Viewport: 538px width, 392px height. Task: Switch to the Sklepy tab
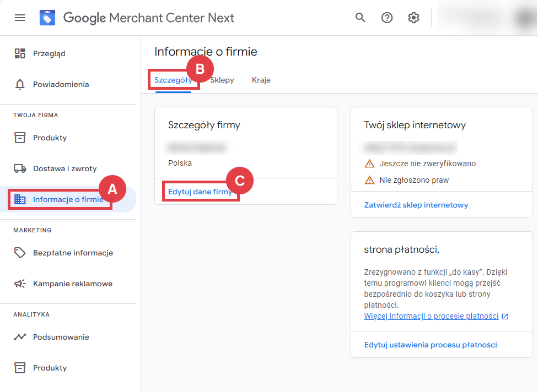click(x=222, y=80)
